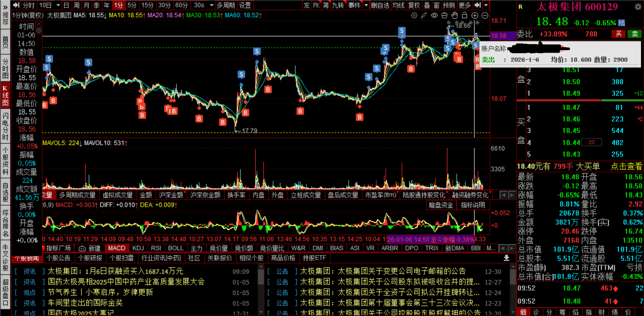Expand the dropdown at toolbar's right end

486,5
